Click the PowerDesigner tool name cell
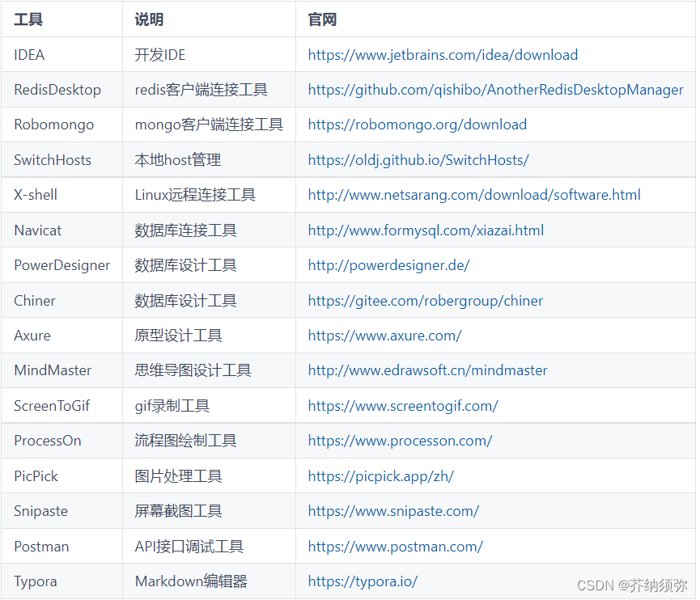This screenshot has height=600, width=700. pos(62,265)
